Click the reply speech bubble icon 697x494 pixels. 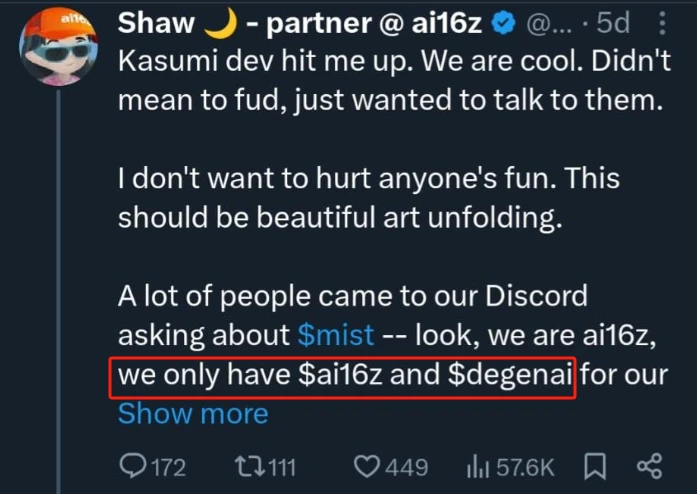coord(132,466)
